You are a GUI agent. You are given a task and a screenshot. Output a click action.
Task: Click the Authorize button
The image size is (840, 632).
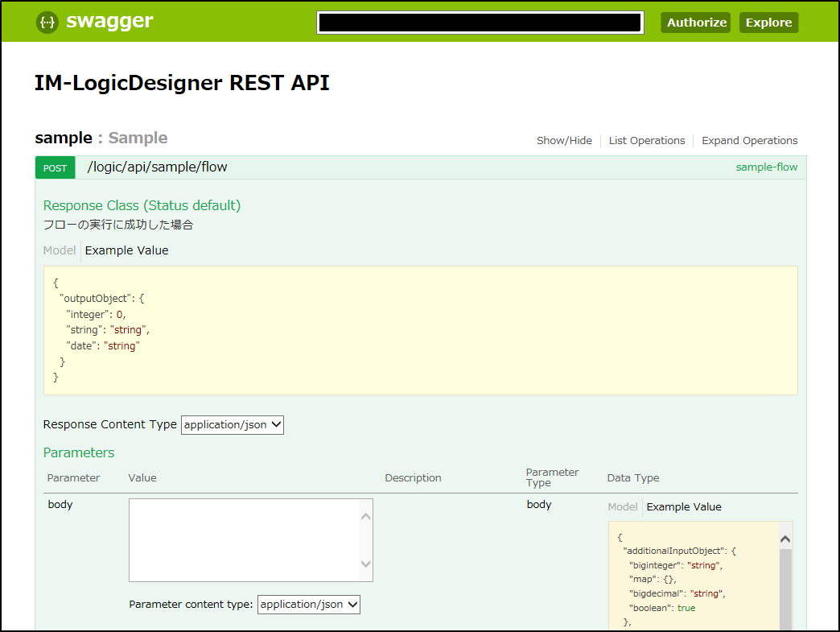(695, 23)
